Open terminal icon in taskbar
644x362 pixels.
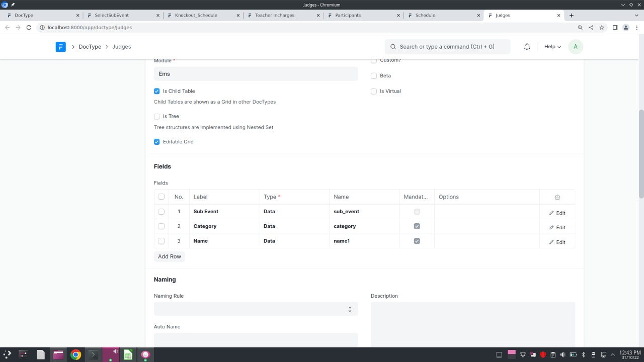[x=93, y=354]
